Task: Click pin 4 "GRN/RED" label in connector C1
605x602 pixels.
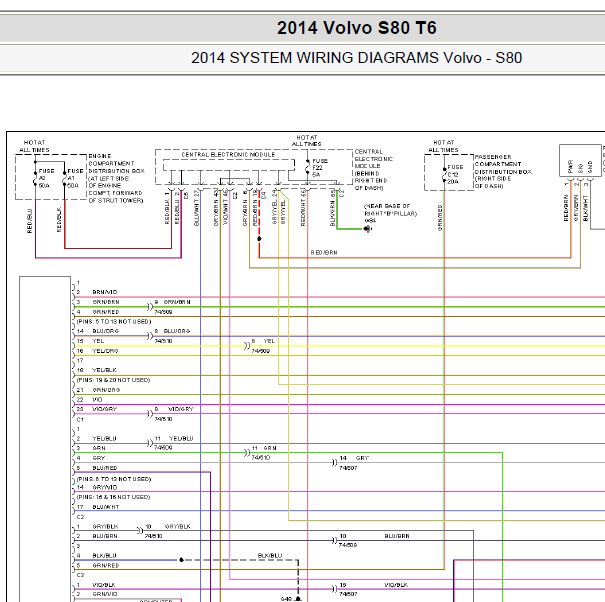Action: [x=106, y=312]
